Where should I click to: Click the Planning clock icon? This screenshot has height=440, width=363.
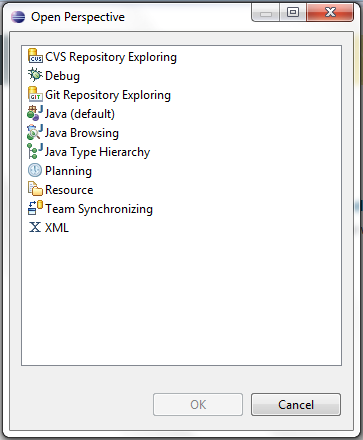pyautogui.click(x=35, y=170)
